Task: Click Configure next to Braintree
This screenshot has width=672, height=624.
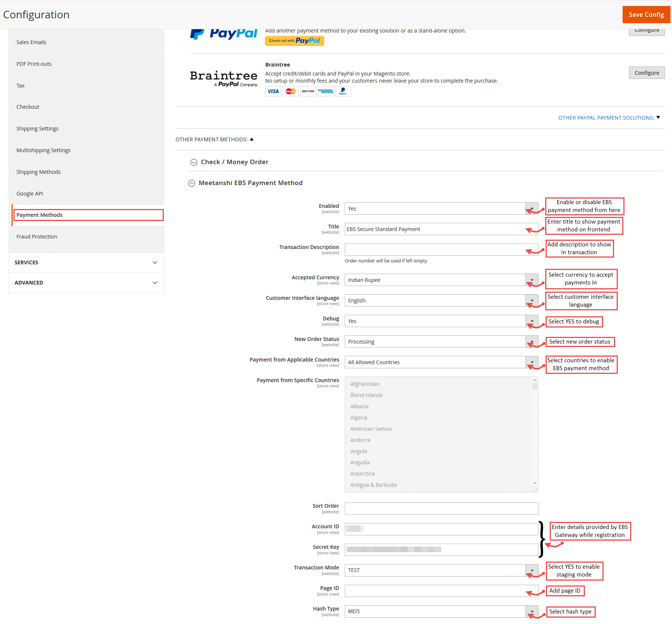Action: (647, 73)
